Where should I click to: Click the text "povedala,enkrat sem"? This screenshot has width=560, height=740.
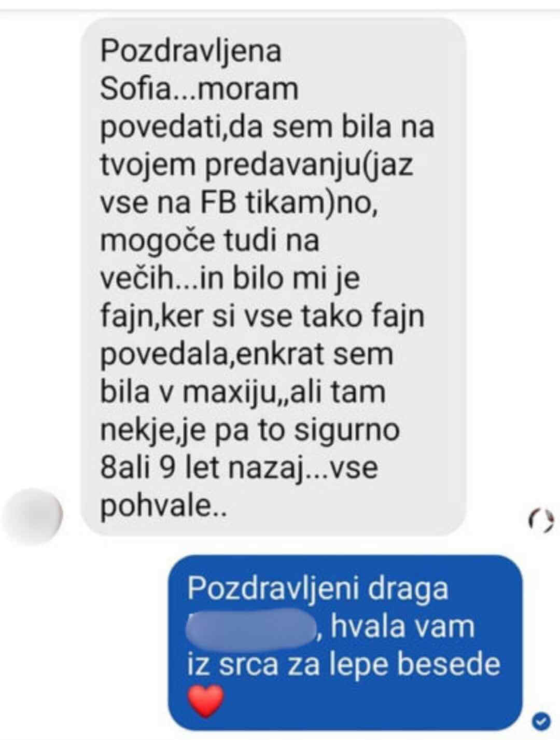click(x=246, y=355)
